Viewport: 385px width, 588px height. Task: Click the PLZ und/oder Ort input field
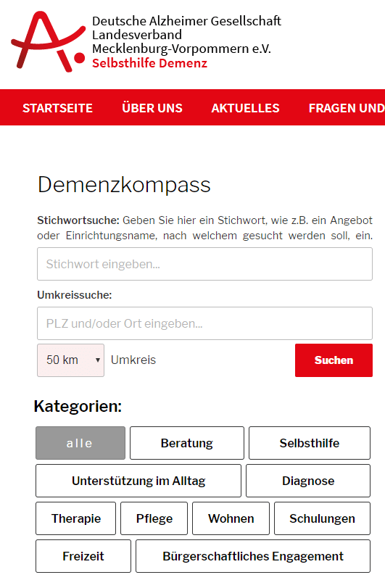click(x=204, y=323)
